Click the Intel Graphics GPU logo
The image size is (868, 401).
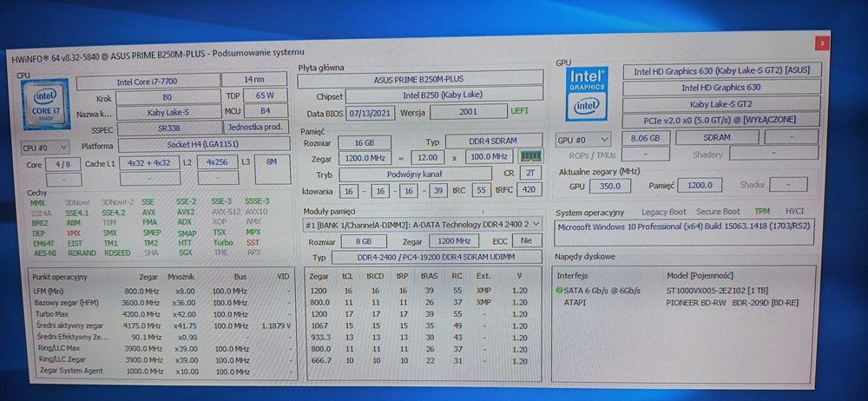pyautogui.click(x=587, y=94)
